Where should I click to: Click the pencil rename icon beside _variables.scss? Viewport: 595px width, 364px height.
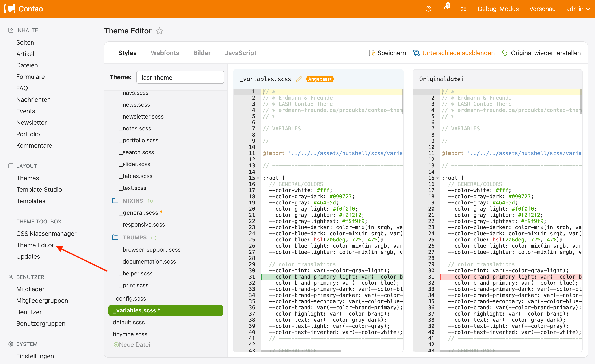(299, 79)
